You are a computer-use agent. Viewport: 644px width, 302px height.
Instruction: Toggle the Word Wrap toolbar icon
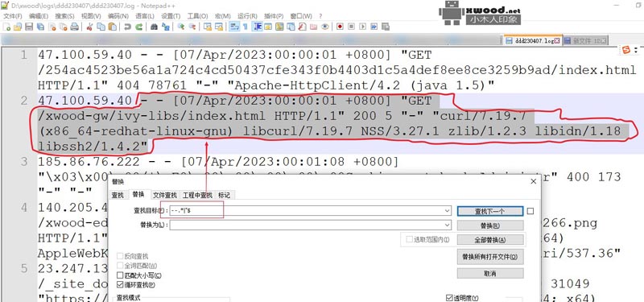(x=234, y=27)
